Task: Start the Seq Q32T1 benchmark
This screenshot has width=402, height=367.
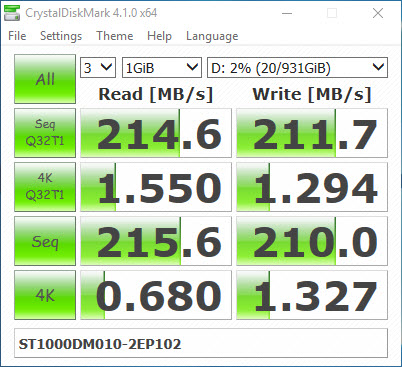Action: pyautogui.click(x=45, y=133)
